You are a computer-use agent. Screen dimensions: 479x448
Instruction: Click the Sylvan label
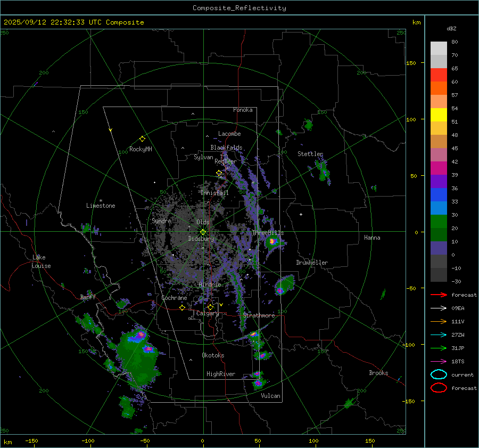203,157
